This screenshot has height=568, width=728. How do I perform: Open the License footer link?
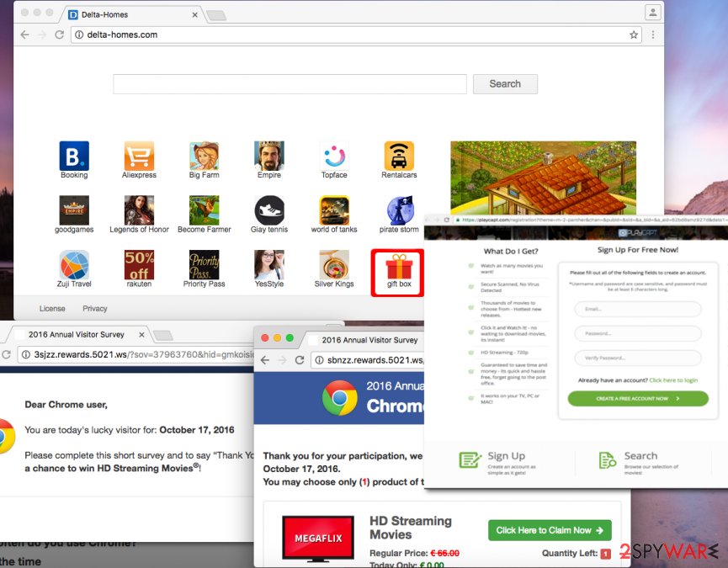tap(52, 309)
